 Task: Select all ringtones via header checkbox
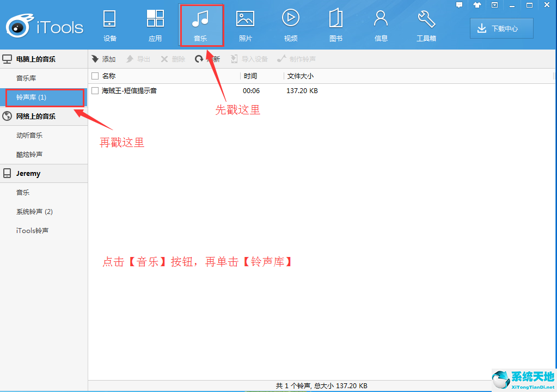[95, 76]
